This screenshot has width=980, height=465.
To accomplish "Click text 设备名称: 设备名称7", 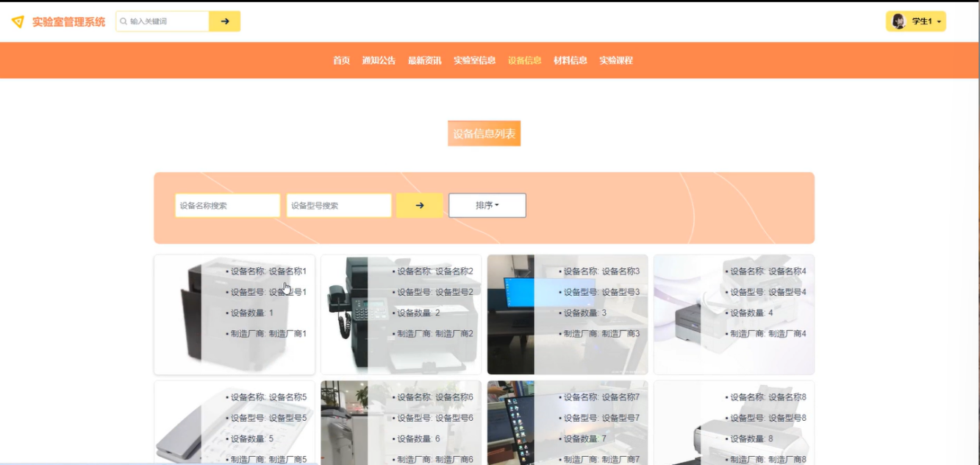I will click(602, 397).
